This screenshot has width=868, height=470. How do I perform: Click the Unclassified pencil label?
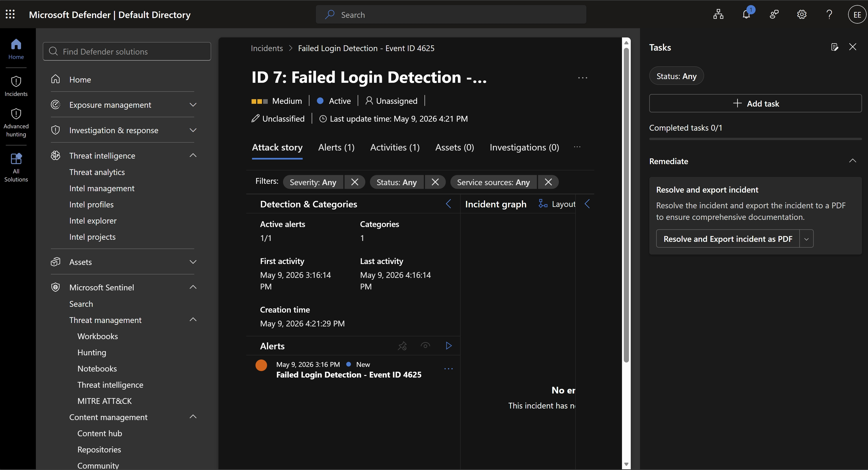point(278,119)
